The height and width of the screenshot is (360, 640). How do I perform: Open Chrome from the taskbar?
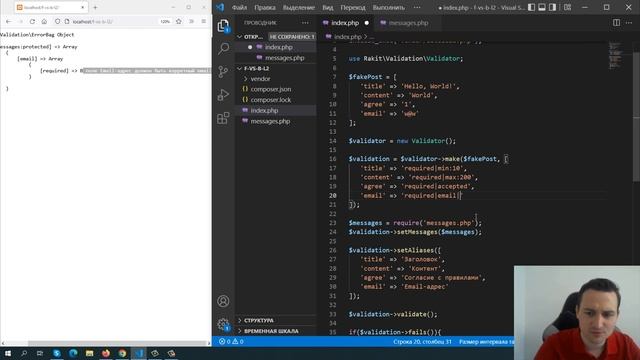(x=122, y=353)
